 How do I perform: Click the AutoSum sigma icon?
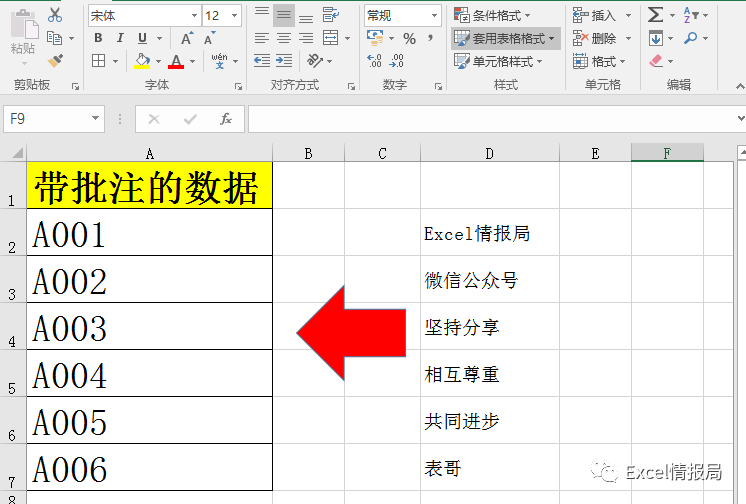tap(655, 15)
